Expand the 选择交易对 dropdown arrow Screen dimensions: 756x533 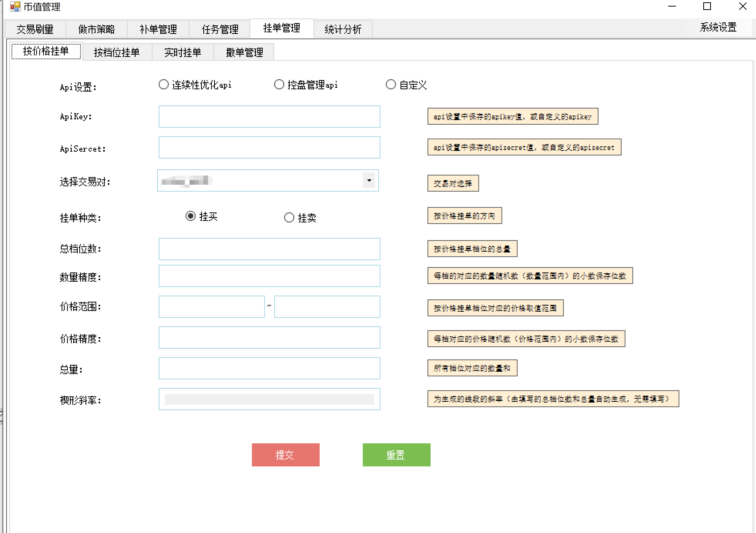[x=369, y=180]
